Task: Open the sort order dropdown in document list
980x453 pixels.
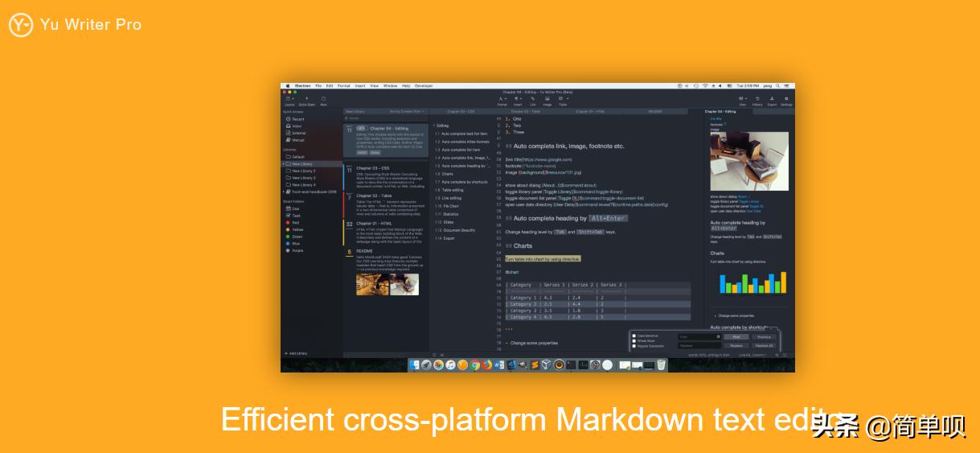Action: 407,111
